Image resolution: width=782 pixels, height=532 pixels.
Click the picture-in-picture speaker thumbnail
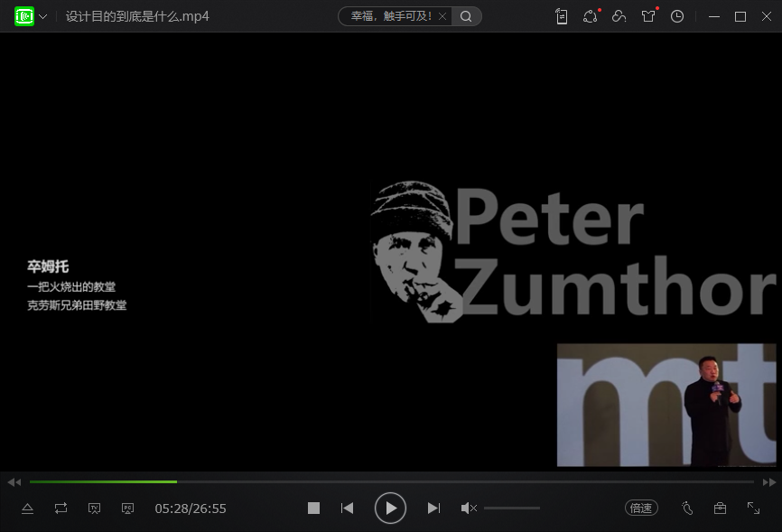coord(666,405)
